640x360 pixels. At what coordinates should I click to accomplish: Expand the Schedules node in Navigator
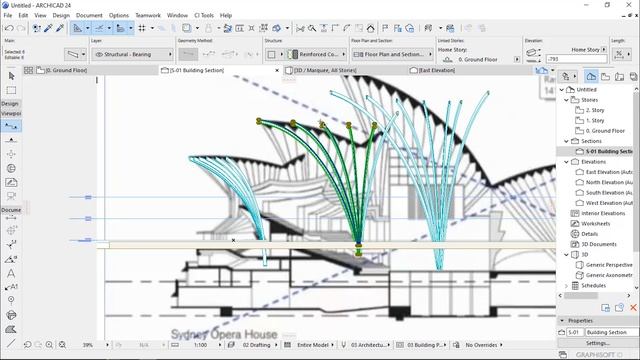pos(567,286)
